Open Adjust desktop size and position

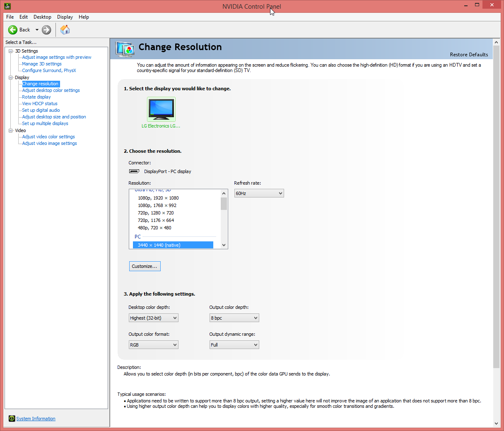54,117
